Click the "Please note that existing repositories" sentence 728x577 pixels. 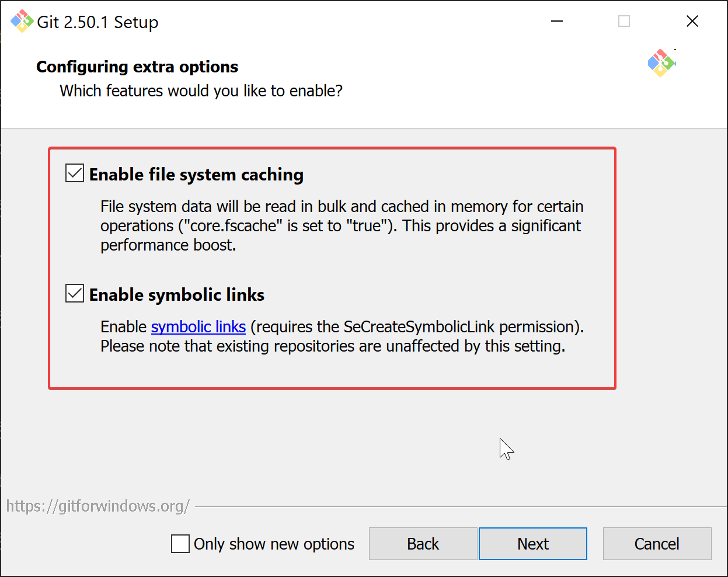332,346
